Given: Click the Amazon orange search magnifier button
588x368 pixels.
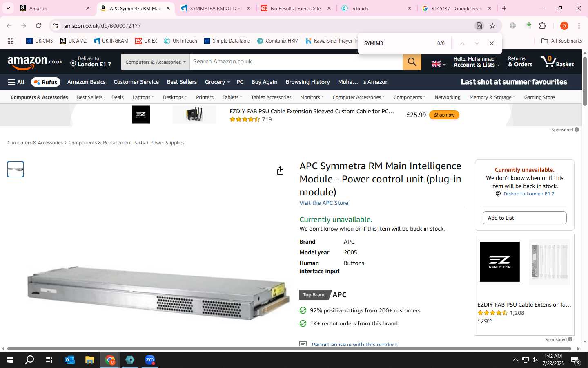Looking at the screenshot, I should click(x=412, y=62).
